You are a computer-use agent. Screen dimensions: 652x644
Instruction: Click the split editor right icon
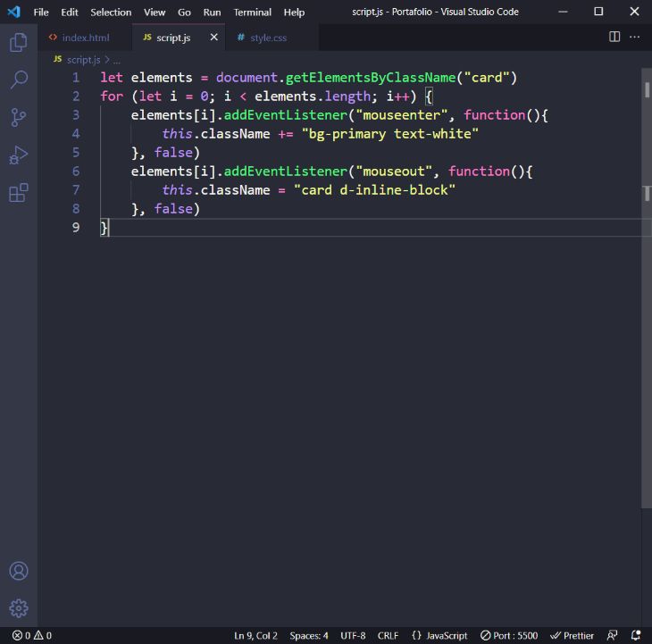[614, 37]
